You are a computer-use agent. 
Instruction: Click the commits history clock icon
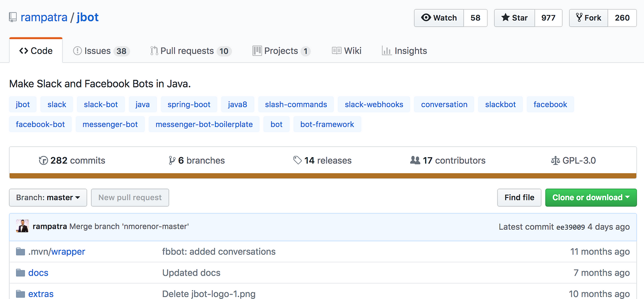pyautogui.click(x=43, y=160)
